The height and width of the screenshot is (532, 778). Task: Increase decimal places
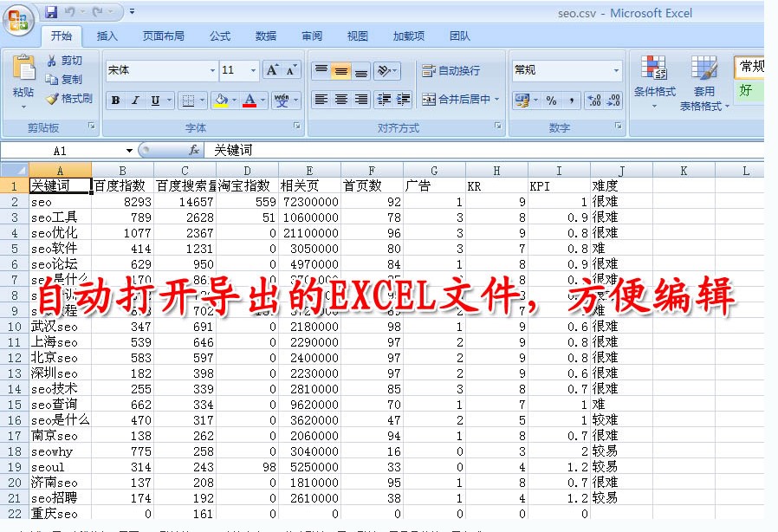[594, 101]
